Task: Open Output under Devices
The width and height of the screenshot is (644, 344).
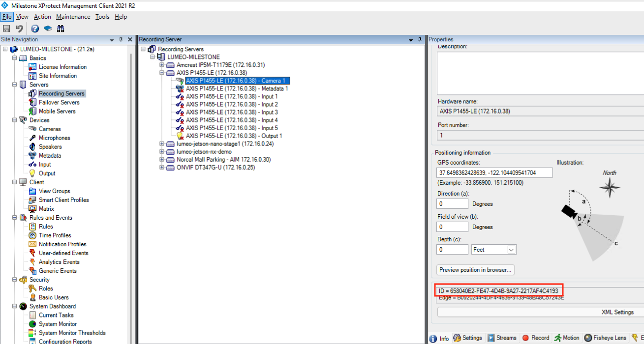Action: (x=47, y=173)
